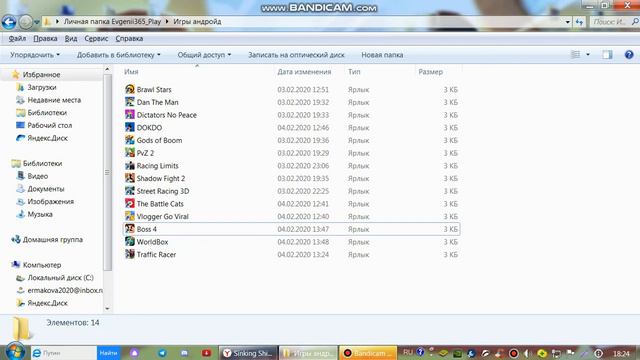
Task: Sort by Дата изменения column header
Action: tap(304, 71)
